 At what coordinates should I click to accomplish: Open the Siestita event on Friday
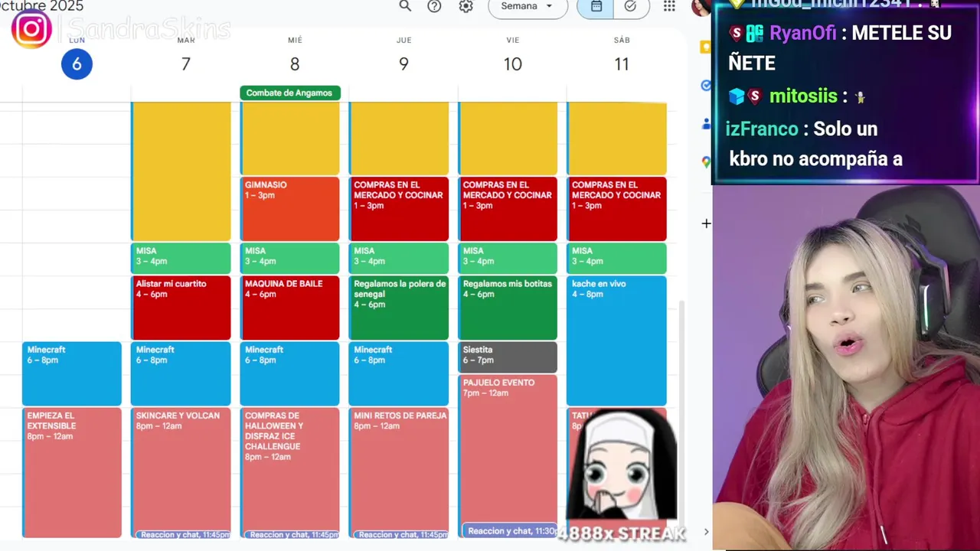pos(508,357)
